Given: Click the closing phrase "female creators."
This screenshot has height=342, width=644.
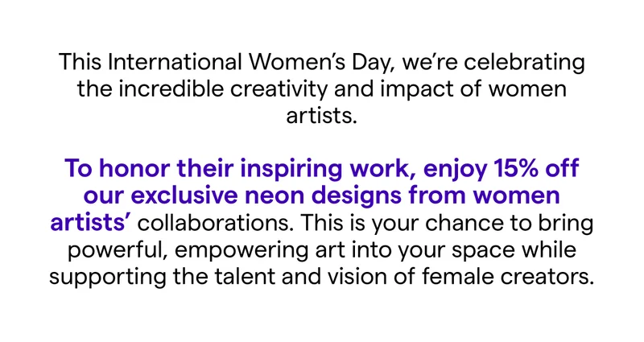Looking at the screenshot, I should point(508,276).
